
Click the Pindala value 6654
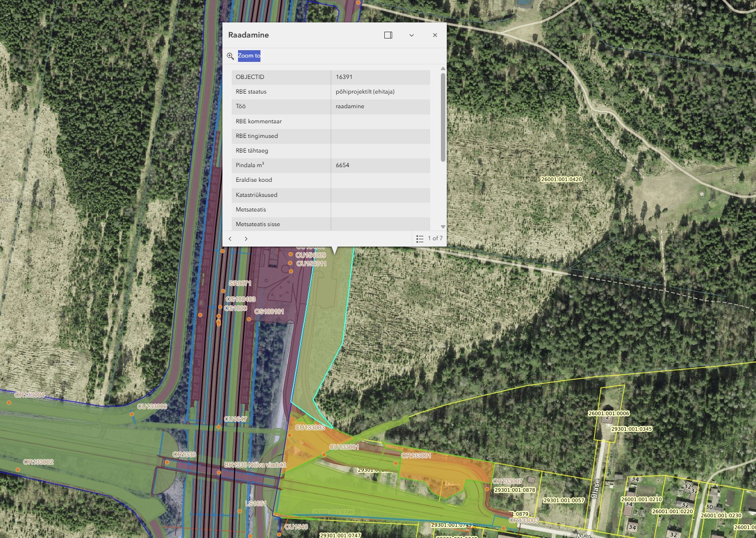click(x=342, y=165)
